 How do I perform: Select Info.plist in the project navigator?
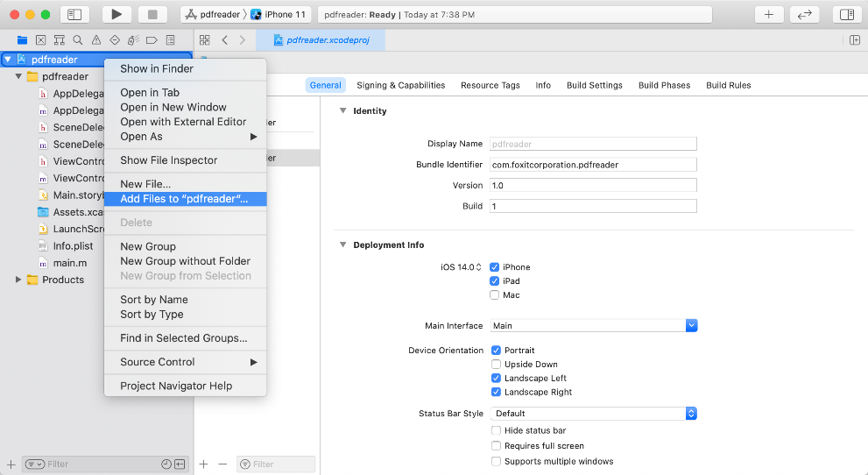point(73,246)
